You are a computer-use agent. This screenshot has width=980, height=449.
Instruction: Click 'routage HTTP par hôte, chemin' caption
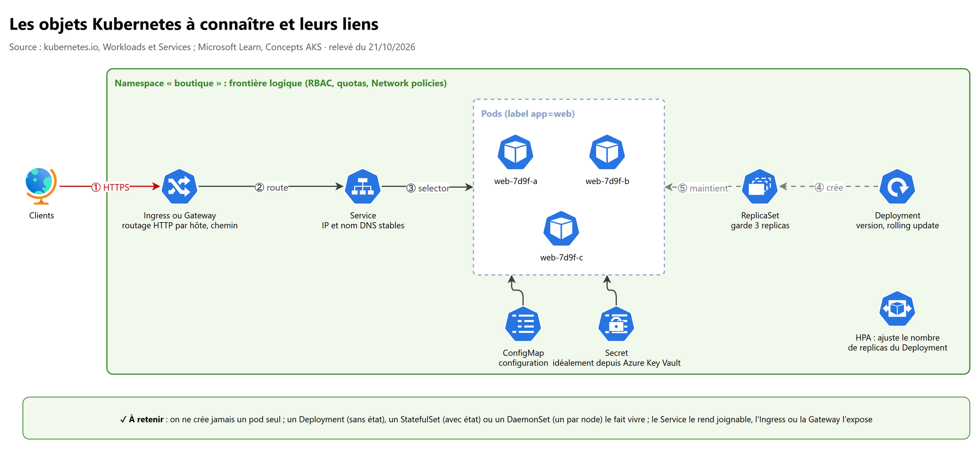(x=180, y=225)
